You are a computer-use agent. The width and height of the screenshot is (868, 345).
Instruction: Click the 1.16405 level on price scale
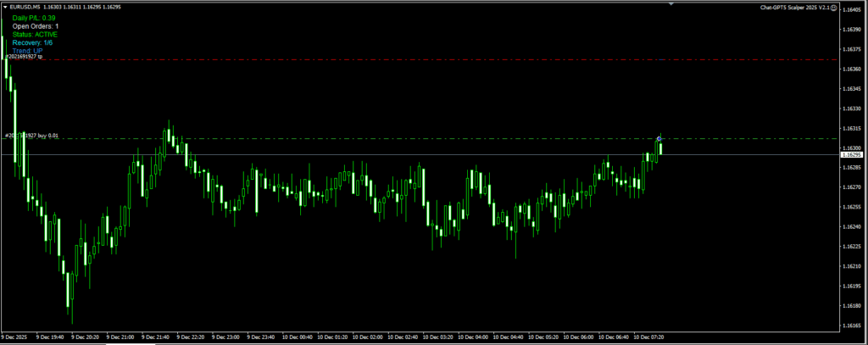tap(852, 9)
